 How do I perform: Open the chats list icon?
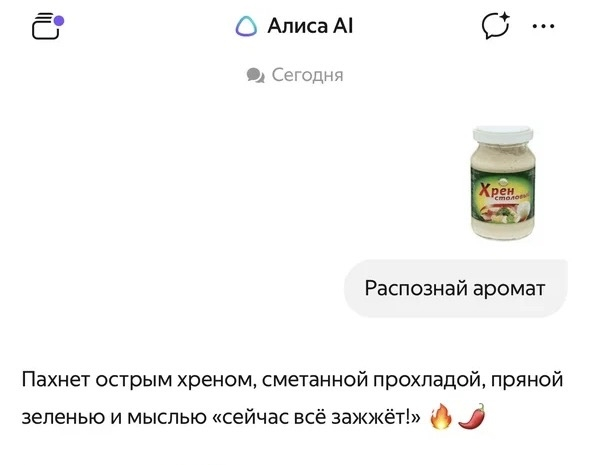tap(48, 26)
